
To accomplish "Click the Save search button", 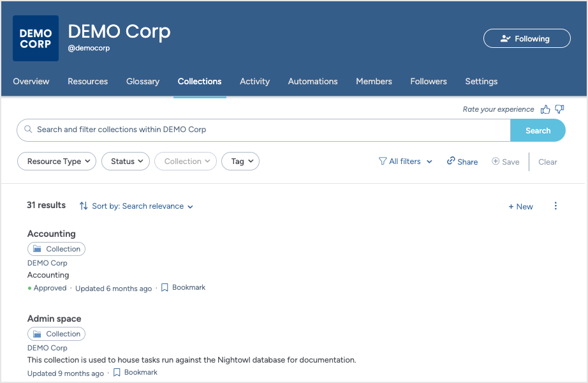I will tap(506, 161).
